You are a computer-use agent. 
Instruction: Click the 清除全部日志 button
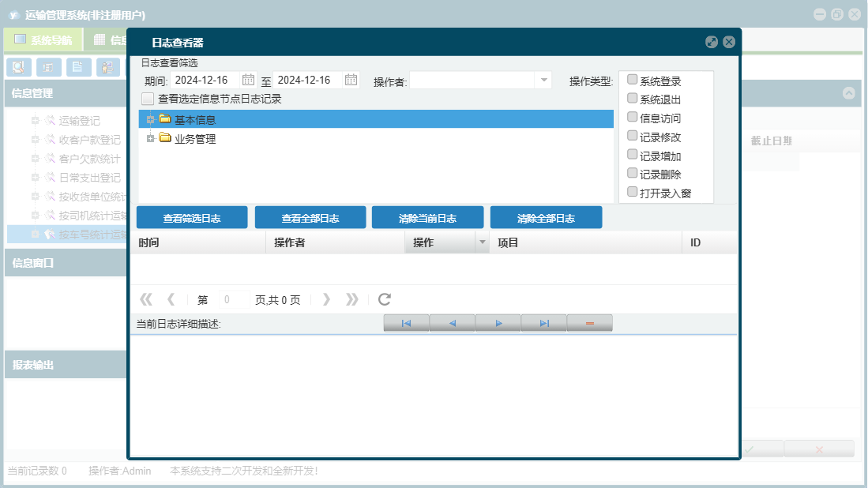click(x=546, y=217)
